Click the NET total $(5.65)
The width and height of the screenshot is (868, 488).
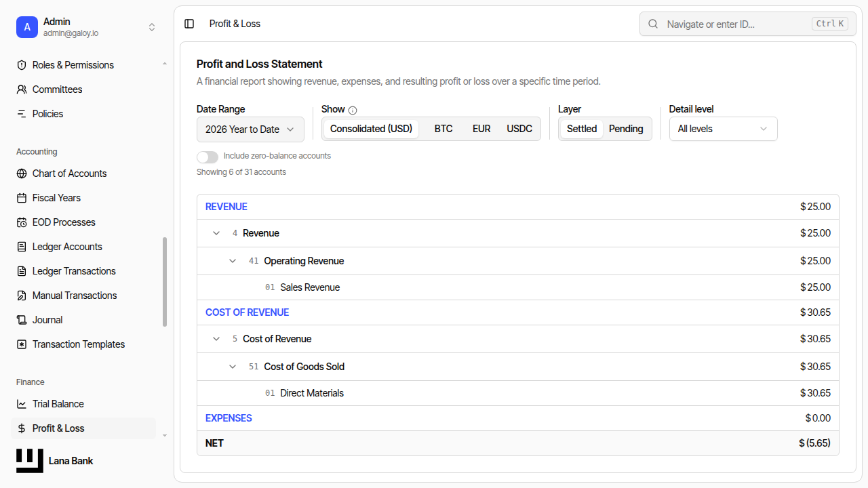point(814,443)
